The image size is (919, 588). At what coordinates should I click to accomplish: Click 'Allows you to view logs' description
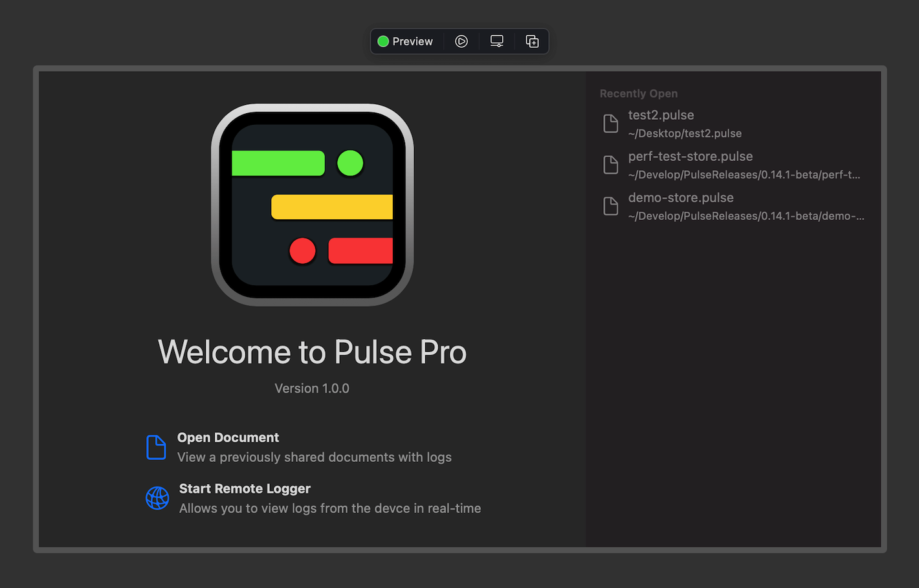pyautogui.click(x=330, y=508)
